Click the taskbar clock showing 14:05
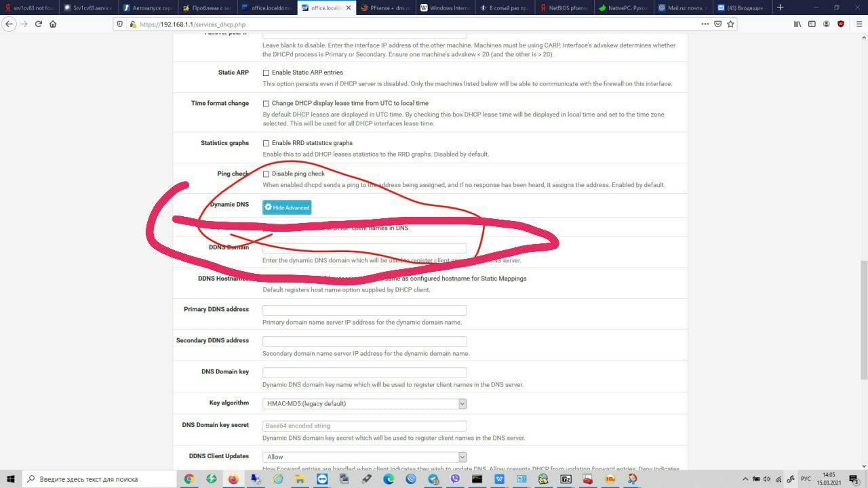 pos(829,479)
